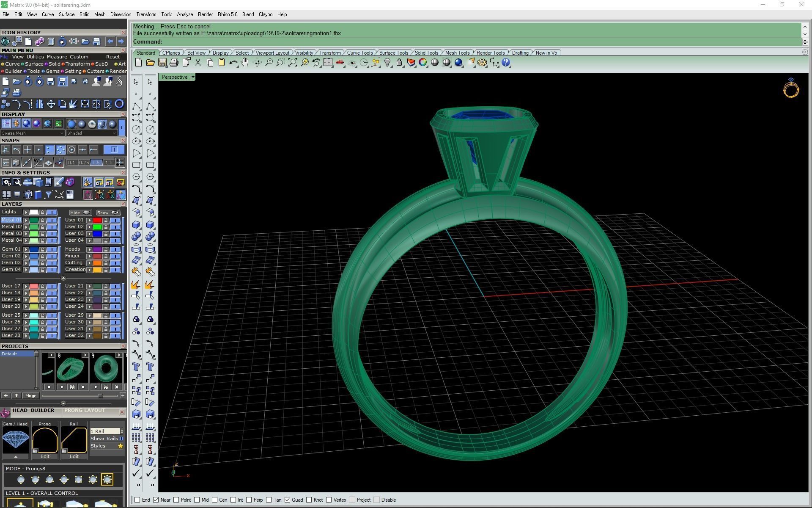The width and height of the screenshot is (812, 508).
Task: Switch to the CPlanes toolbar tab
Action: [171, 53]
